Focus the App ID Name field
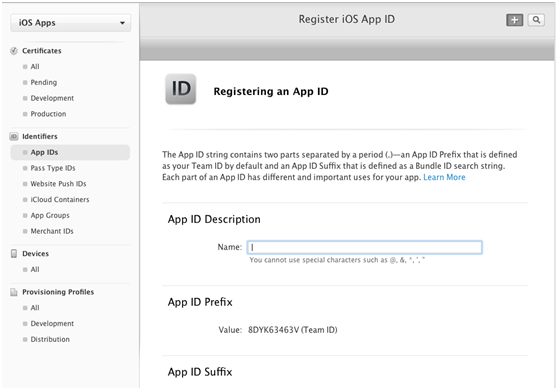Image resolution: width=558 pixels, height=390 pixels. [365, 247]
